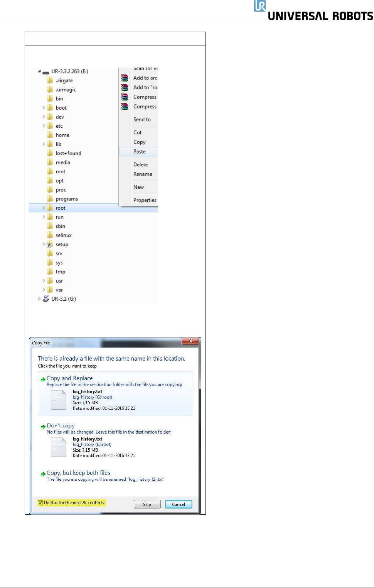The image size is (374, 588).
Task: Click the 'log_history (G:\root)' text
Action: (93, 397)
